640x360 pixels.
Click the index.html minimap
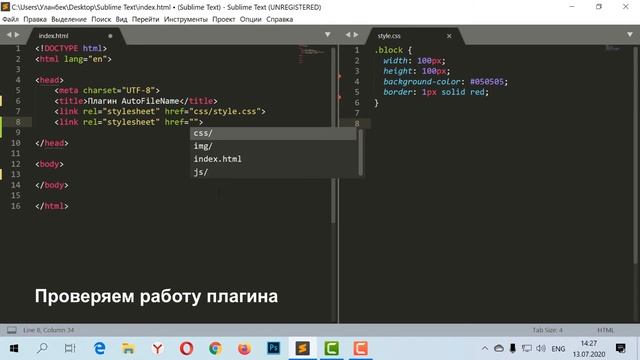pyautogui.click(x=311, y=53)
